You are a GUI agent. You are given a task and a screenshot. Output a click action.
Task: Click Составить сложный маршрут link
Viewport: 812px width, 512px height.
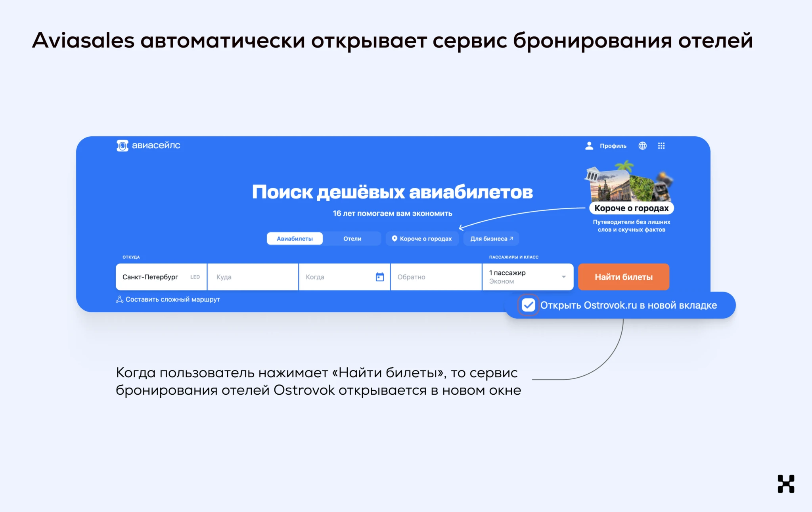pos(172,300)
